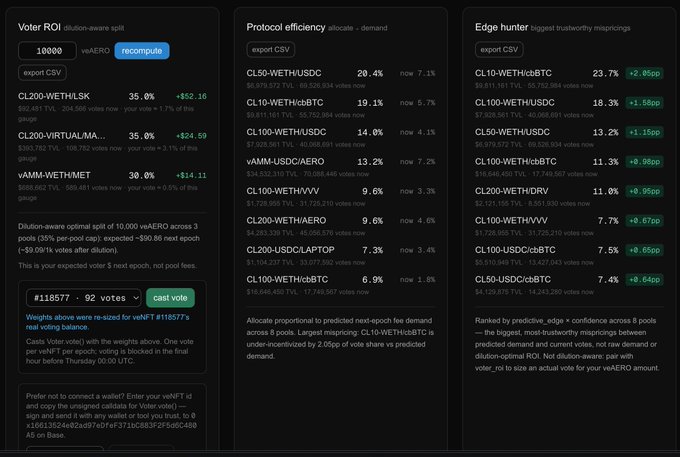This screenshot has height=457, width=680.
Task: Click the +1.15pp edge badge
Action: coord(644,132)
